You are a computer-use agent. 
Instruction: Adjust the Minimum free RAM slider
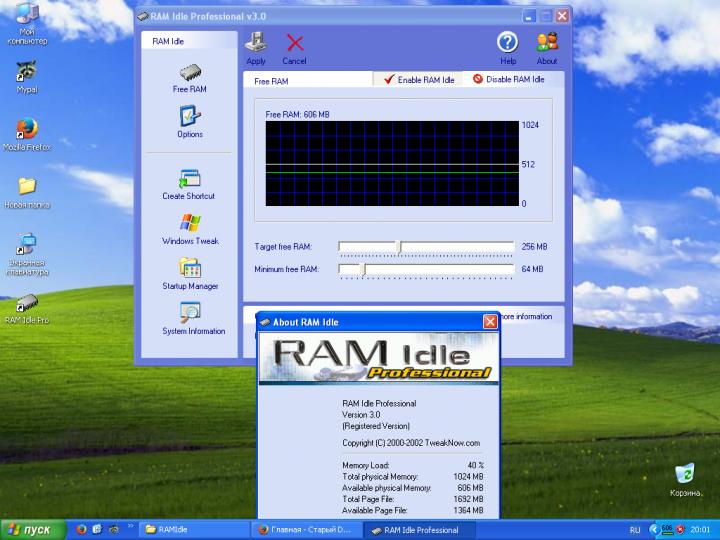coord(363,269)
